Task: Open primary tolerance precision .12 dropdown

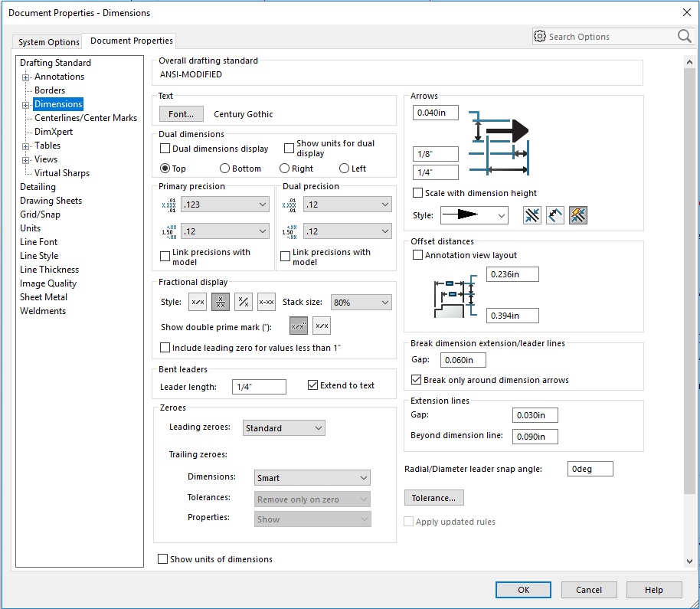Action: point(225,231)
